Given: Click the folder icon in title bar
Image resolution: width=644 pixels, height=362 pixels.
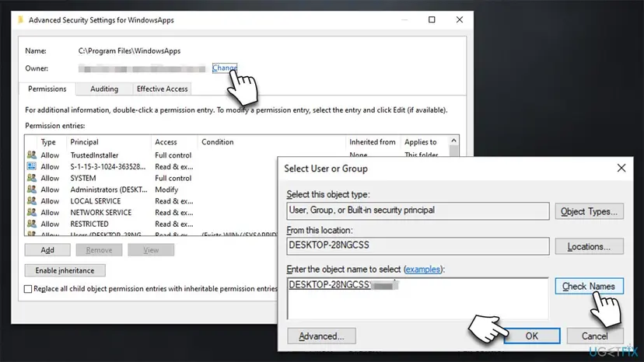Looking at the screenshot, I should pyautogui.click(x=21, y=19).
